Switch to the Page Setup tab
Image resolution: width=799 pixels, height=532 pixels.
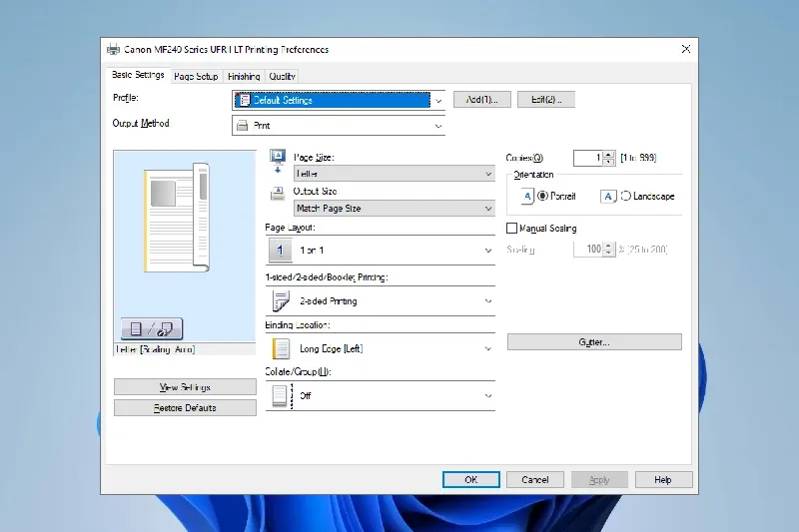tap(196, 77)
